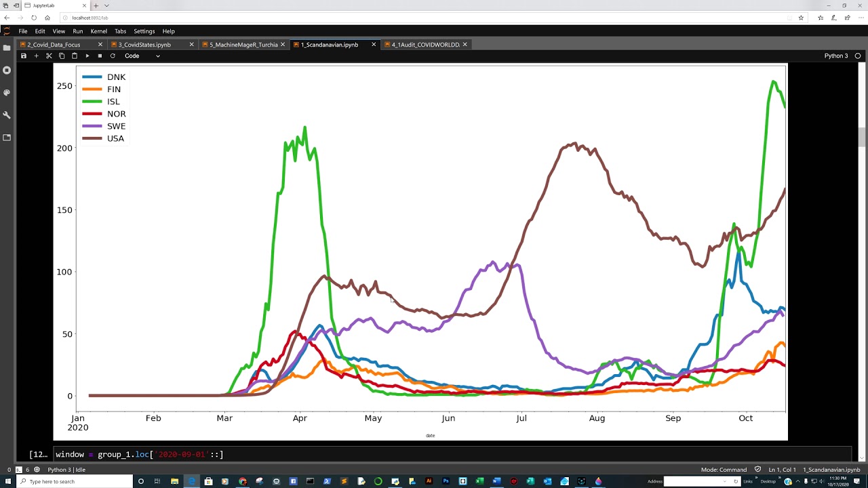The height and width of the screenshot is (488, 868).
Task: Open the command palette sidebar icon
Action: tap(7, 92)
